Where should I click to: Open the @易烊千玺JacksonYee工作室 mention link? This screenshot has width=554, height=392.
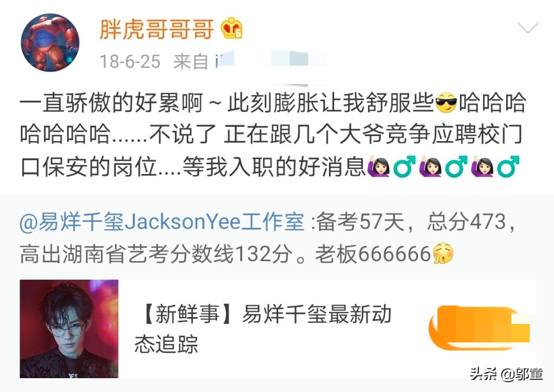tap(162, 223)
